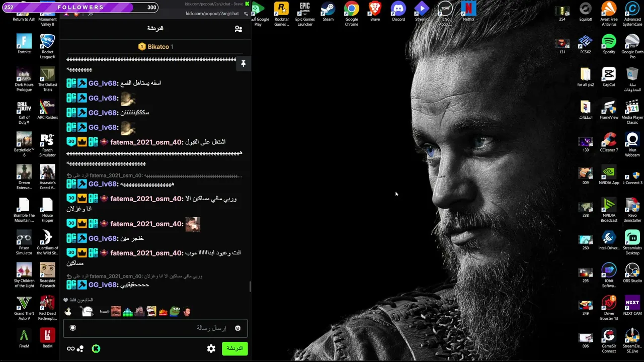The height and width of the screenshot is (362, 644).
Task: Launch the Revo Uninstaller shortcut
Action: click(x=632, y=210)
